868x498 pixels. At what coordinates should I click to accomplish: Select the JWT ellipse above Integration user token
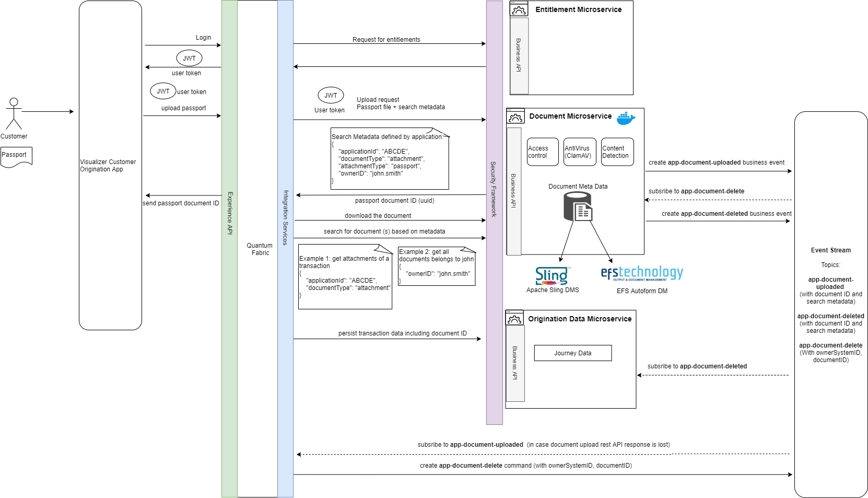331,95
